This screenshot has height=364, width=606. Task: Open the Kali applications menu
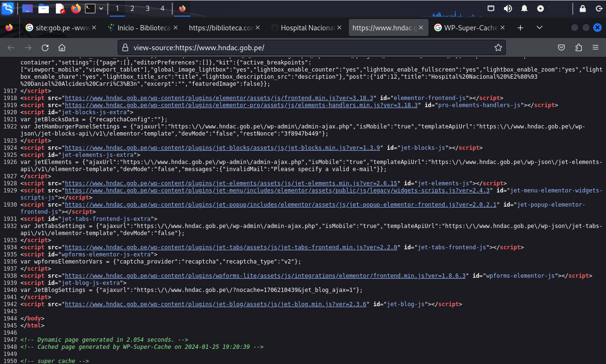coord(8,8)
